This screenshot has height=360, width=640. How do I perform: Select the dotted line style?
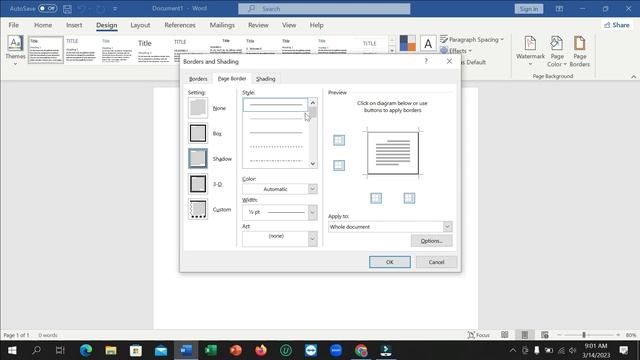coord(276,147)
